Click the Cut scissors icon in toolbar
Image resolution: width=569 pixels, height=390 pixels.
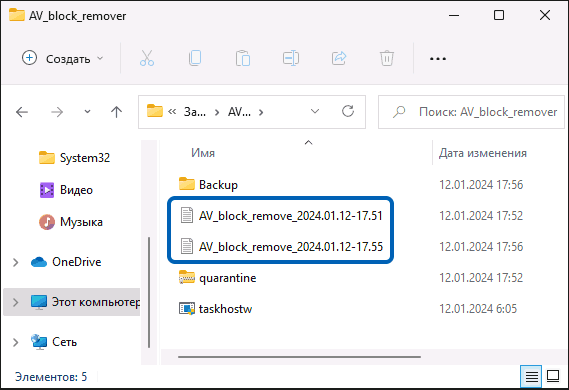click(x=147, y=58)
